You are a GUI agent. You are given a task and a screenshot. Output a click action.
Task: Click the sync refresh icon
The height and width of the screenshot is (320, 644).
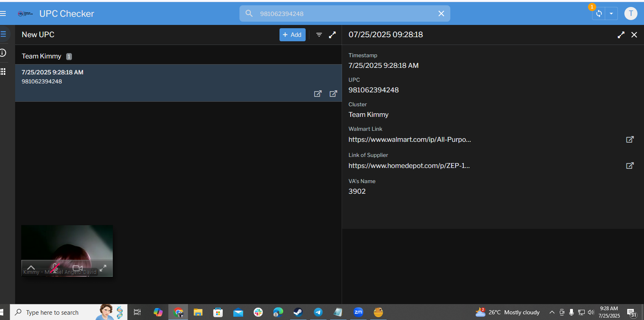click(x=599, y=13)
